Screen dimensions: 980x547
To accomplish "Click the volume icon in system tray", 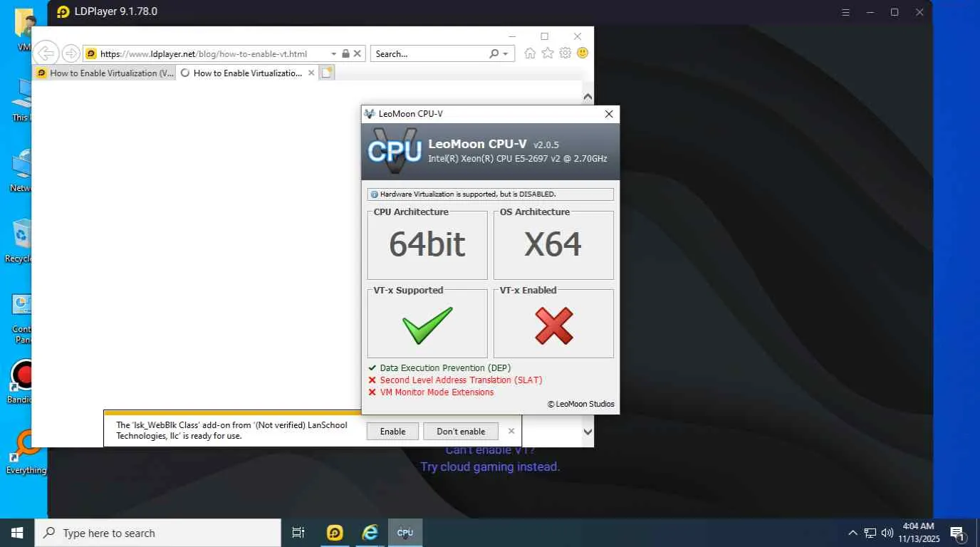I will pos(887,533).
